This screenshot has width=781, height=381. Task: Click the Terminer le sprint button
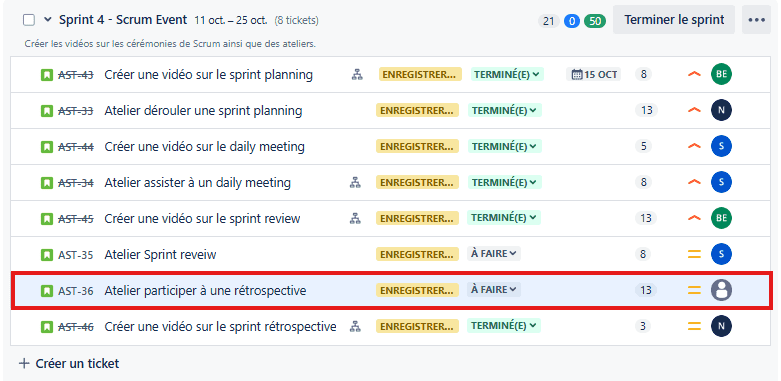pos(674,20)
